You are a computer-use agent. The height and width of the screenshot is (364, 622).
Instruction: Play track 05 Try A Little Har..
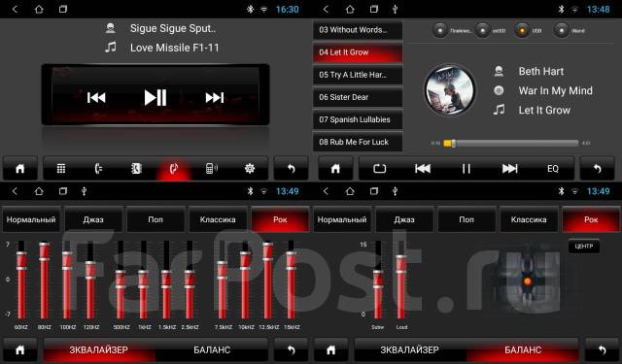pyautogui.click(x=358, y=75)
